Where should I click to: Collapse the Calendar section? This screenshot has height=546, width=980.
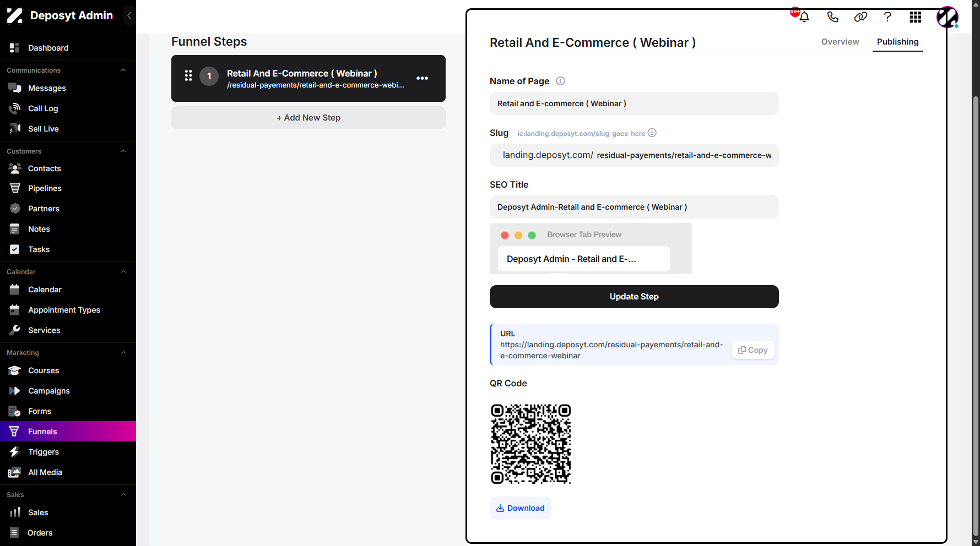pos(123,272)
